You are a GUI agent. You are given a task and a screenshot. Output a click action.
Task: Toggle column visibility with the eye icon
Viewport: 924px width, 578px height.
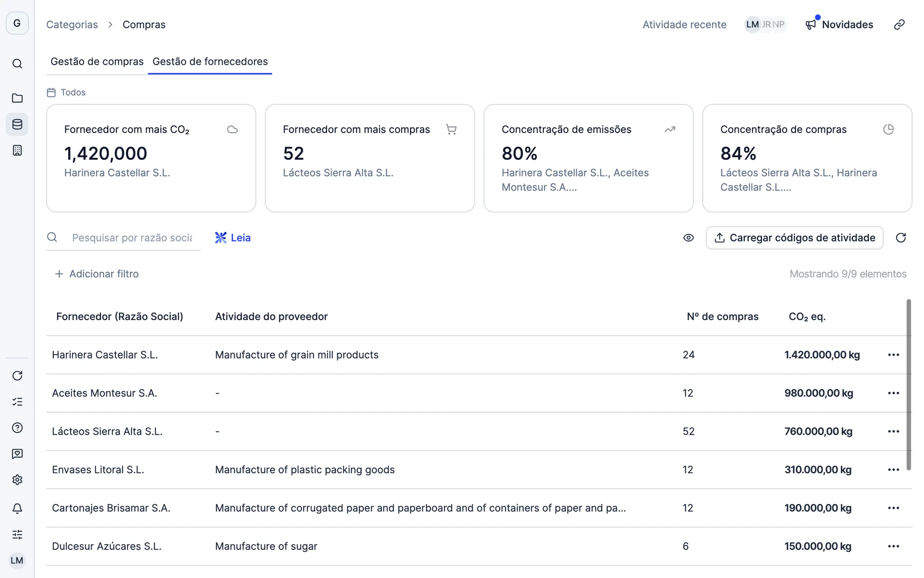pyautogui.click(x=688, y=238)
